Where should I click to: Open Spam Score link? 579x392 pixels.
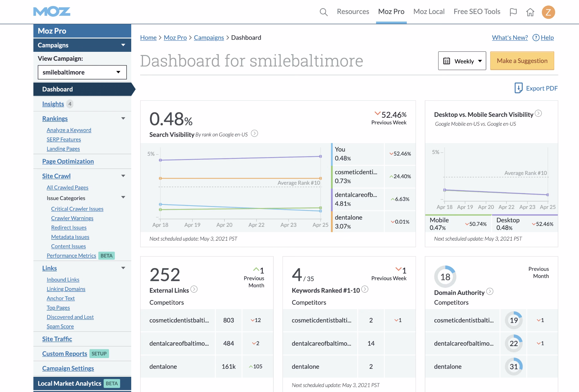tap(60, 326)
